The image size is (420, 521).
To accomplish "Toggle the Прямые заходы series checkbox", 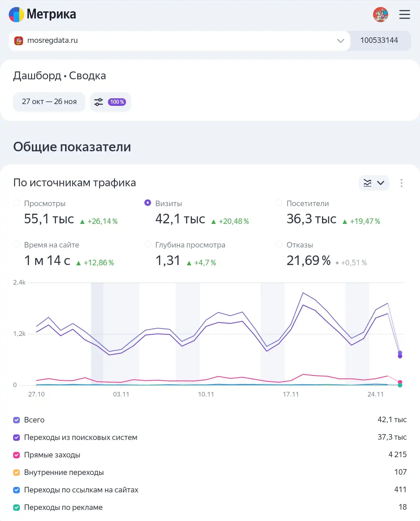I will click(17, 455).
